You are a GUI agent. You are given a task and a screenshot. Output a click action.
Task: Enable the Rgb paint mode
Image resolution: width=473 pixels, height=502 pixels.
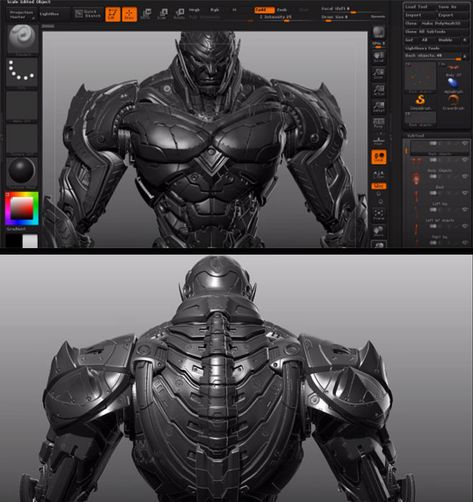(215, 10)
